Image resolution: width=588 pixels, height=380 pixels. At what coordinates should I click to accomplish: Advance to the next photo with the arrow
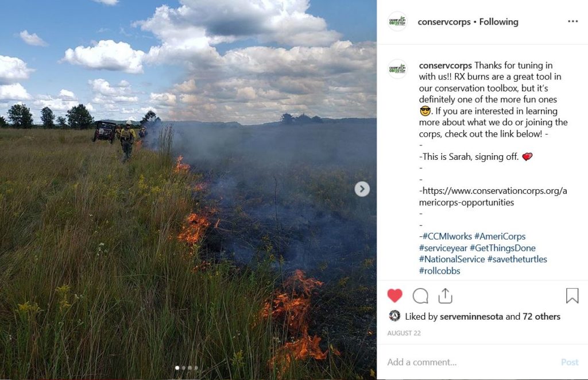(x=362, y=189)
